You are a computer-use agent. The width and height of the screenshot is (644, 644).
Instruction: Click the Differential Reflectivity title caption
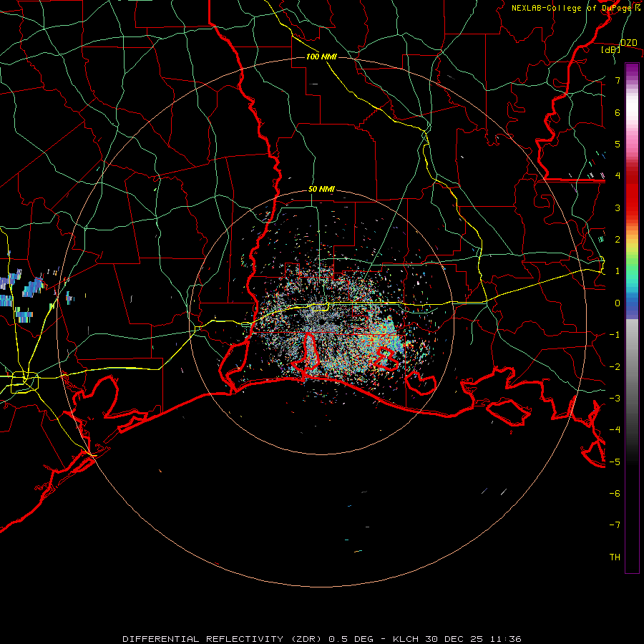322,639
